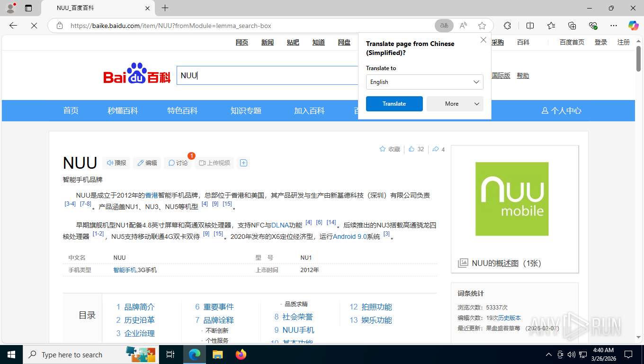This screenshot has height=364, width=644.
Task: Click the browser back arrow
Action: (x=13, y=26)
